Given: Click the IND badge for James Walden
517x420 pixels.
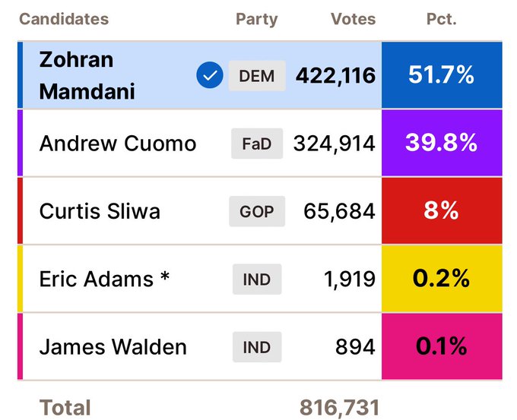Looking at the screenshot, I should [257, 347].
